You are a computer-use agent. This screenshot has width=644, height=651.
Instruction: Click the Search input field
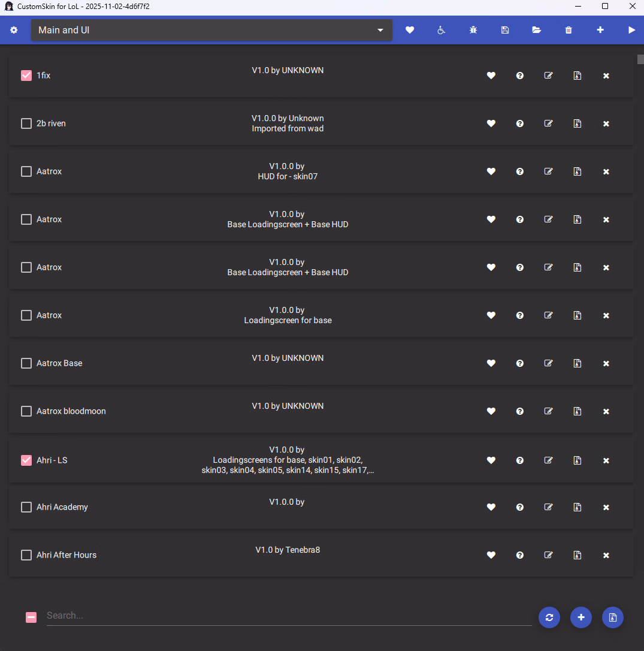(289, 616)
